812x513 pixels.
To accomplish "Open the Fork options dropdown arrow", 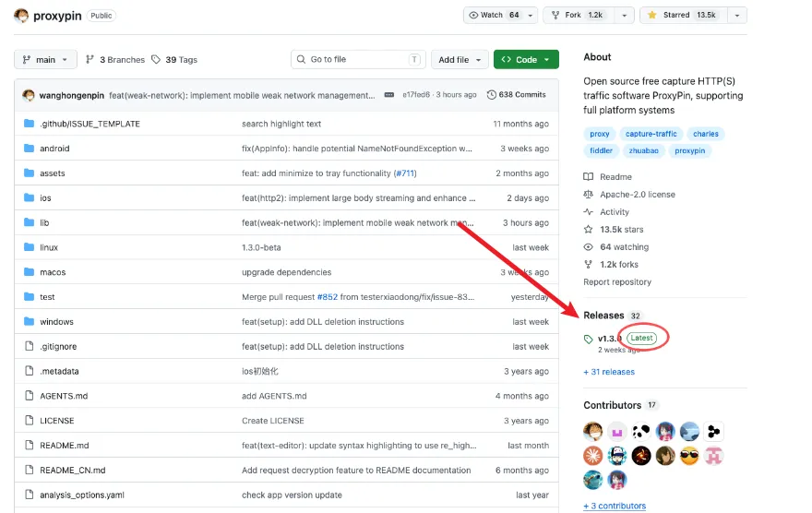I will 624,15.
